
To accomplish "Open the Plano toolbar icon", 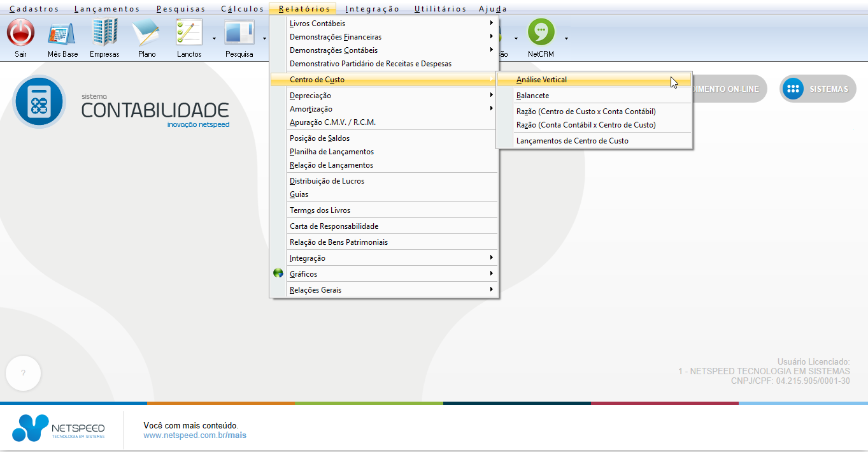I will coord(146,32).
